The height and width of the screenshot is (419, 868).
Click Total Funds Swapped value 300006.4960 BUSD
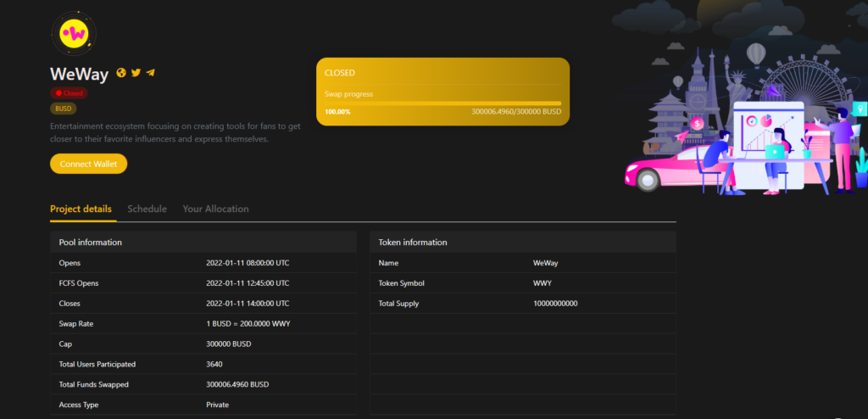tap(237, 384)
